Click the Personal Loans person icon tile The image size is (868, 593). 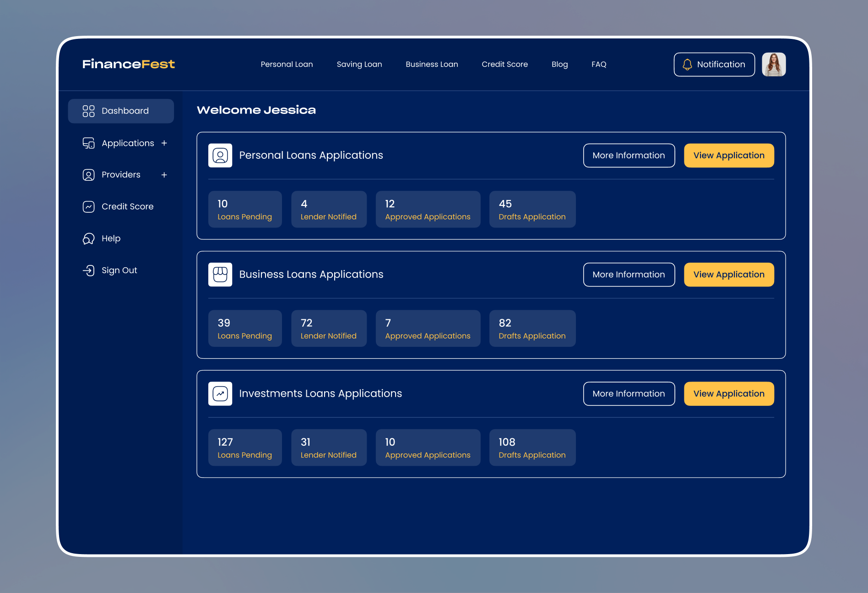click(220, 156)
